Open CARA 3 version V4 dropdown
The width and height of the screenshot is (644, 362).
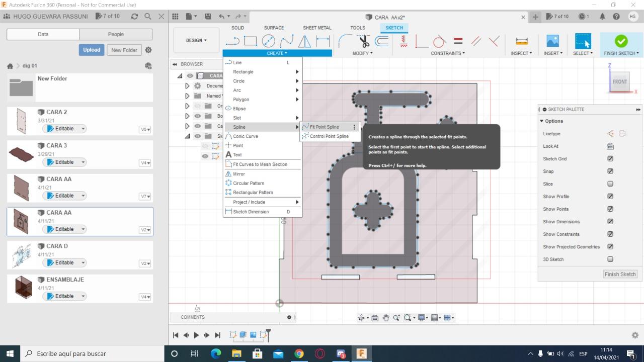pos(145,163)
